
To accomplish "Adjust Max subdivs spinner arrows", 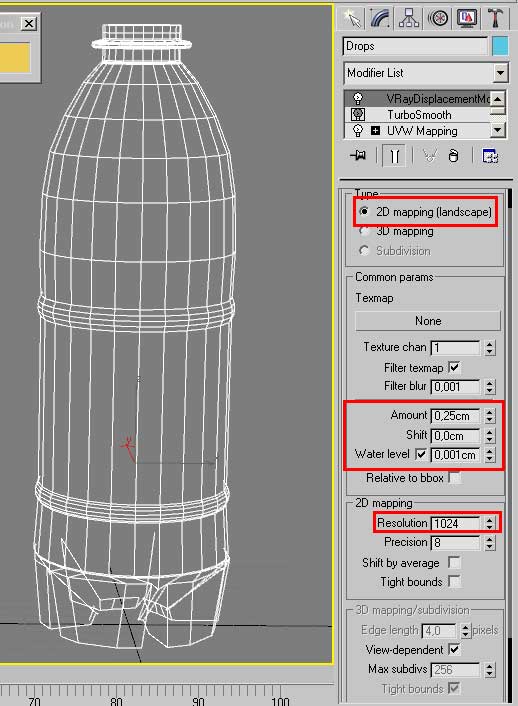I will [x=490, y=670].
